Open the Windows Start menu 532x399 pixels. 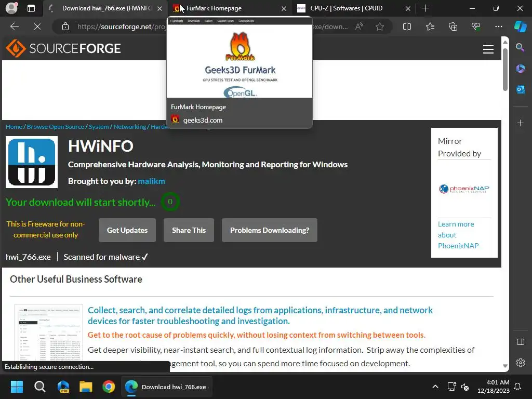point(17,387)
